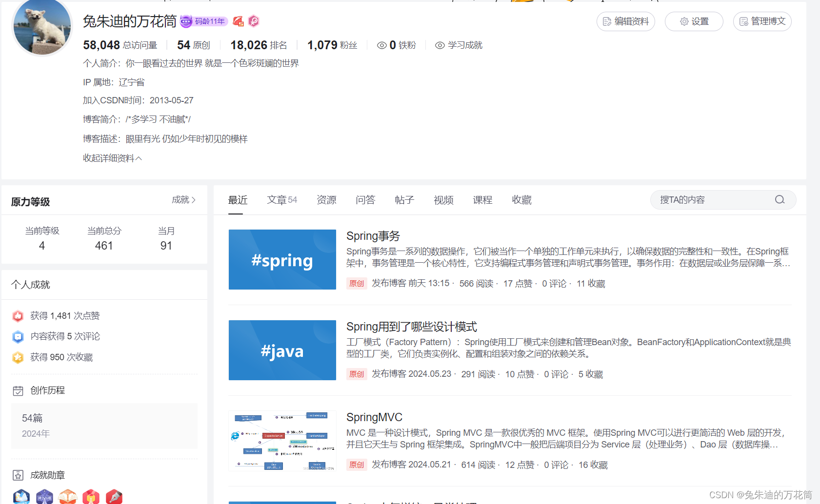Click the red likes icon beside 获得 1,481 次点赞
This screenshot has height=504, width=820.
click(x=18, y=316)
